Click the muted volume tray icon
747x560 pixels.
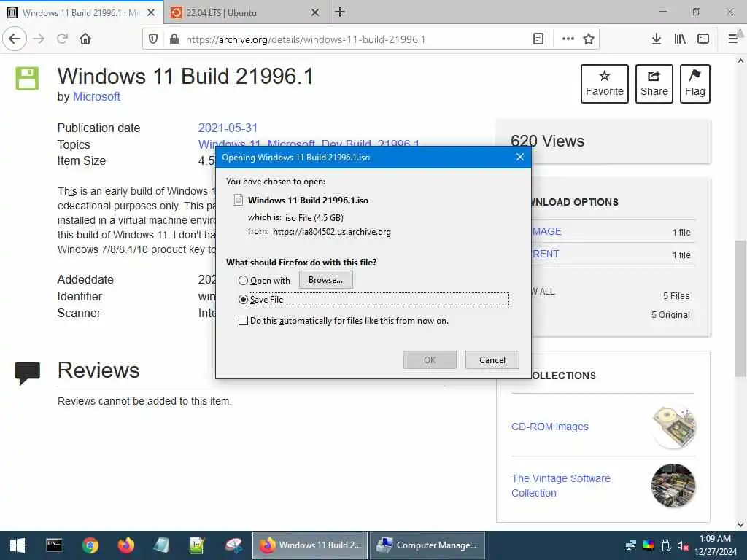683,545
